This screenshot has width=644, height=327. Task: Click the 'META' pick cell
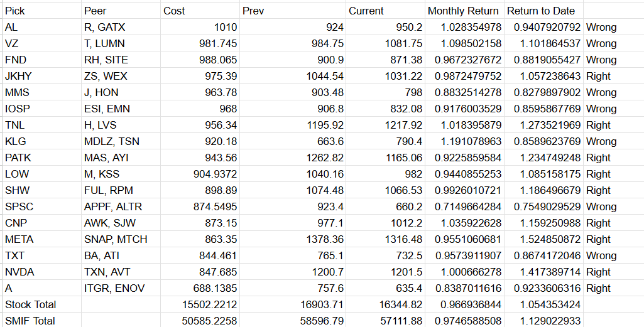coord(41,239)
